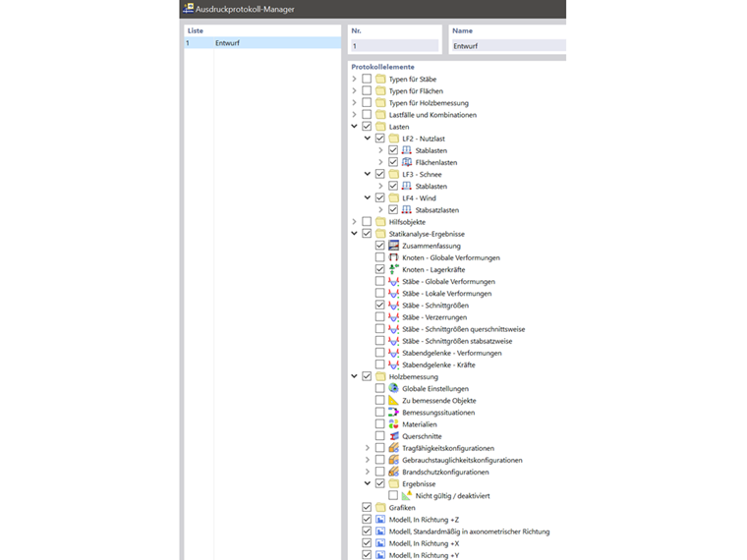Click the Modell, In Richtung +X image icon

click(x=380, y=543)
